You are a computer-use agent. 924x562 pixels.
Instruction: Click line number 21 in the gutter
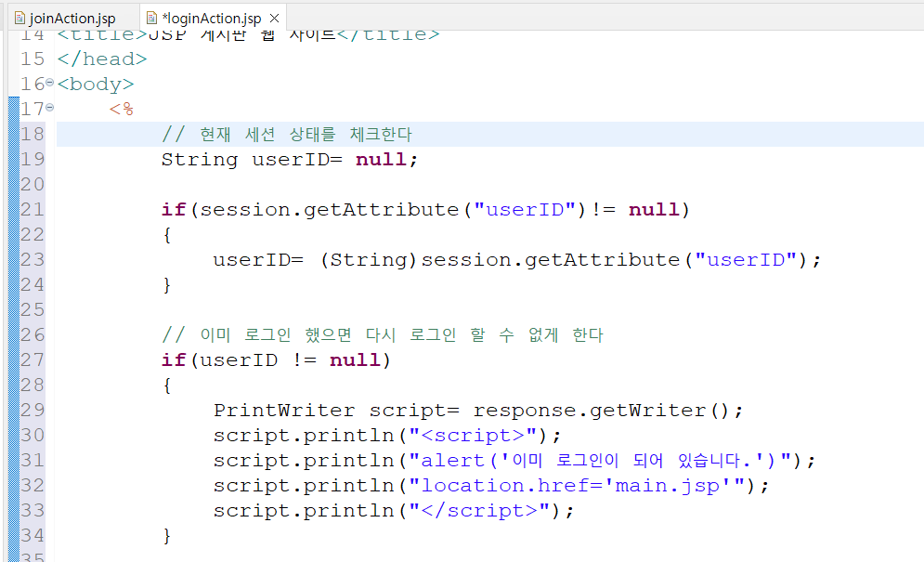point(33,209)
